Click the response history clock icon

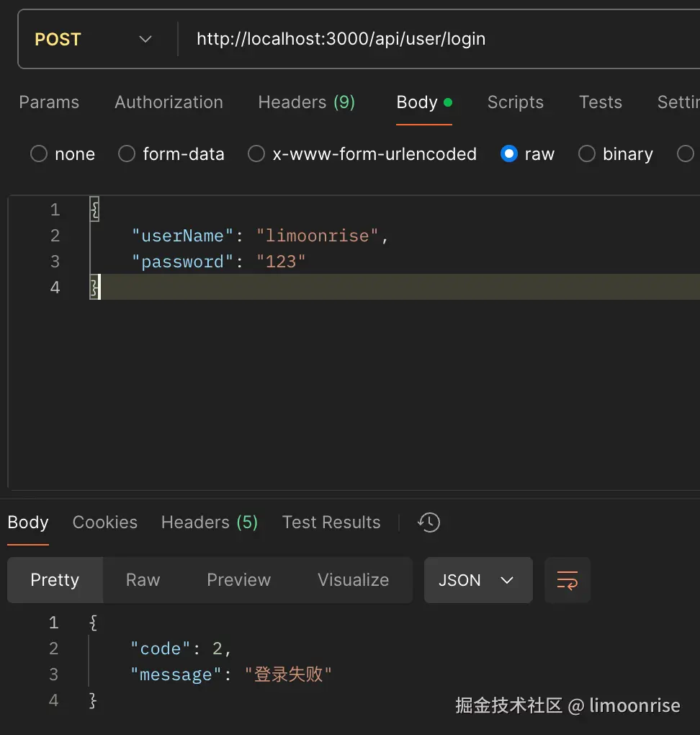coord(429,522)
